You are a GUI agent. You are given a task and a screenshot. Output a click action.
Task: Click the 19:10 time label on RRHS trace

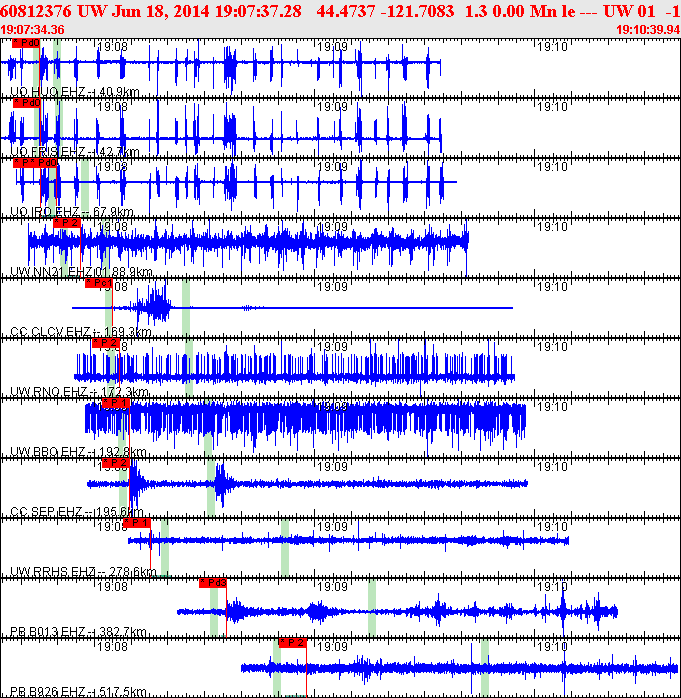click(x=552, y=527)
